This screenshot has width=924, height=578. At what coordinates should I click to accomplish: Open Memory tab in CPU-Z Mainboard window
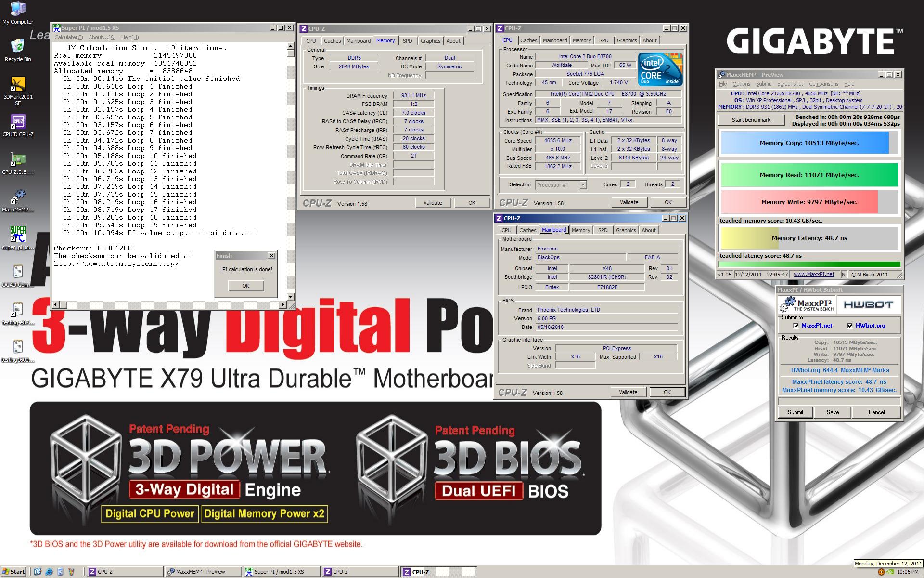581,230
